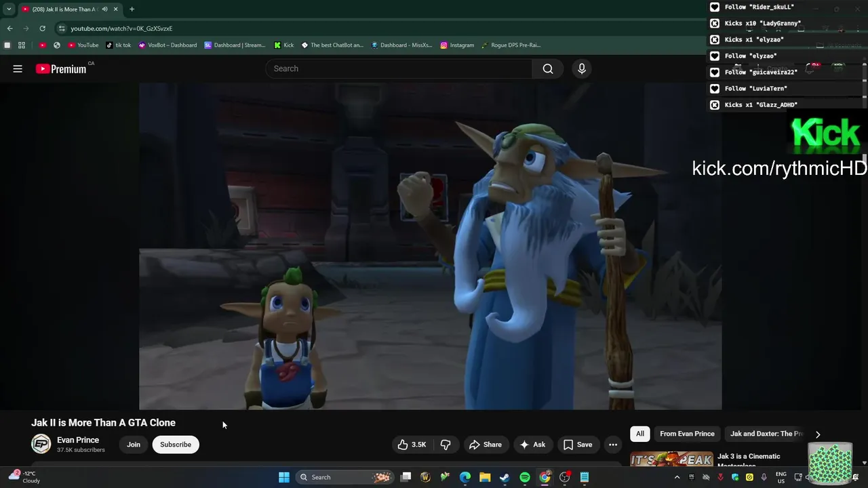Open the Instagram bookmark
The width and height of the screenshot is (868, 488).
click(457, 45)
